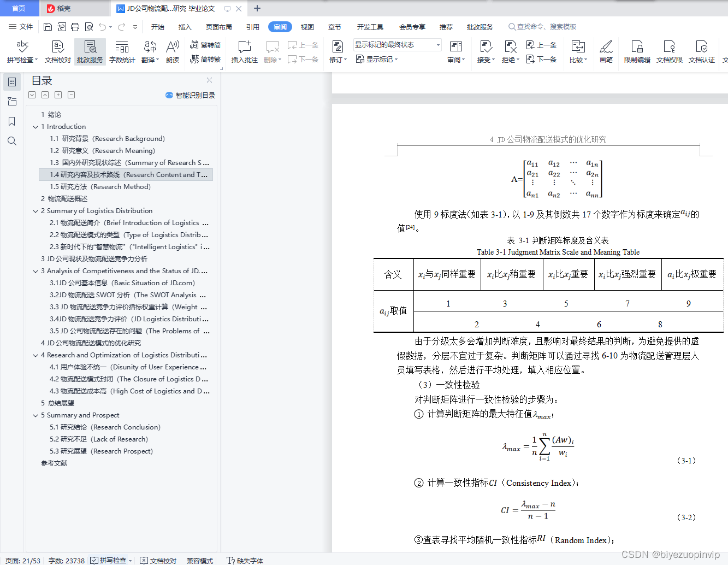Expand all outline levels with plus icon
728x565 pixels.
click(58, 95)
